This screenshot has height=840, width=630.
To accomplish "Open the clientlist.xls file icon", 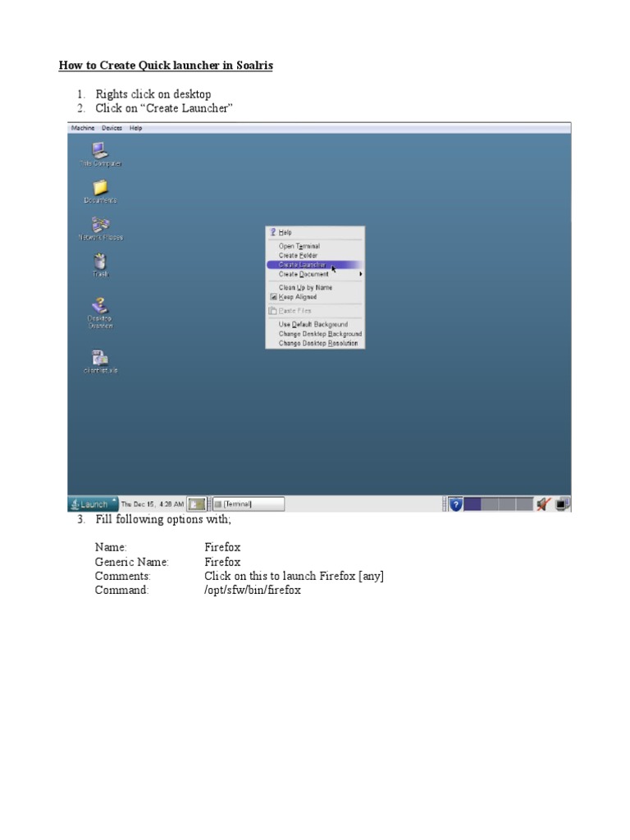I will pyautogui.click(x=100, y=361).
